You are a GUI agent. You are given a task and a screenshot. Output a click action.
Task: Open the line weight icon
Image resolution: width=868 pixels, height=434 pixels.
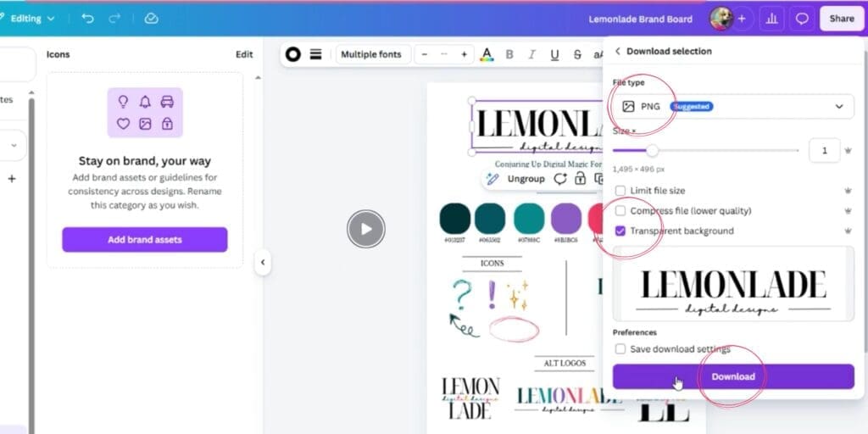click(x=315, y=54)
